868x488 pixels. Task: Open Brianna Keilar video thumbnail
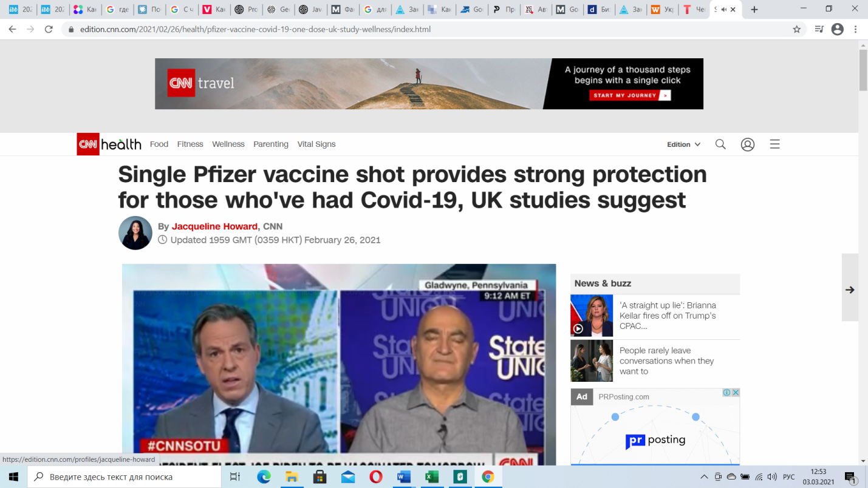point(592,316)
